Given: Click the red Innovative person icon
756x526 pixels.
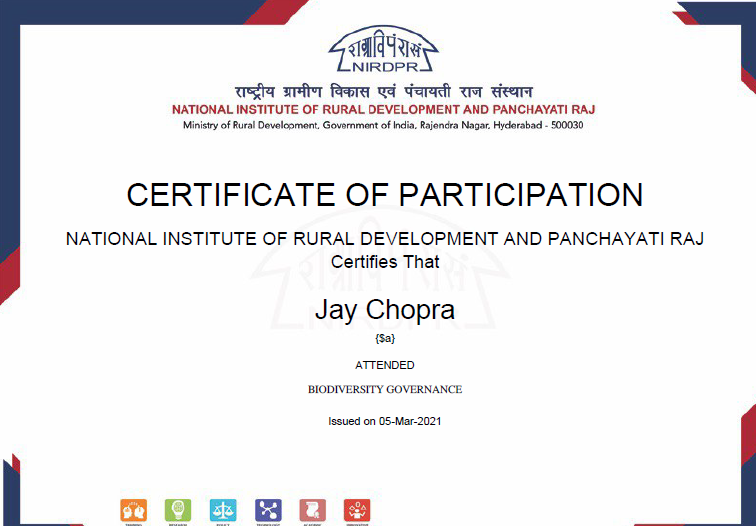Looking at the screenshot, I should (357, 511).
